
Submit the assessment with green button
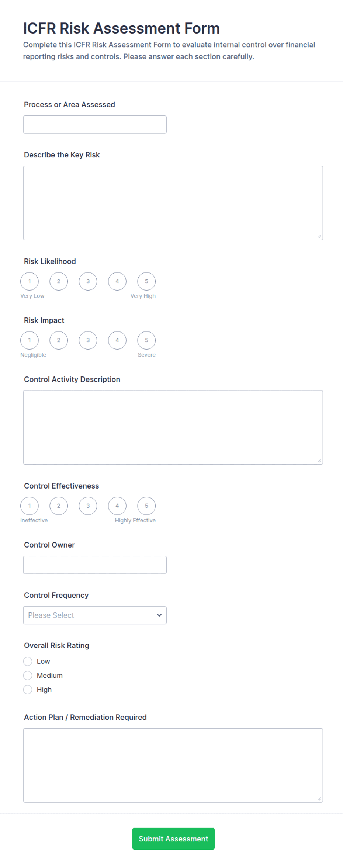point(173,839)
